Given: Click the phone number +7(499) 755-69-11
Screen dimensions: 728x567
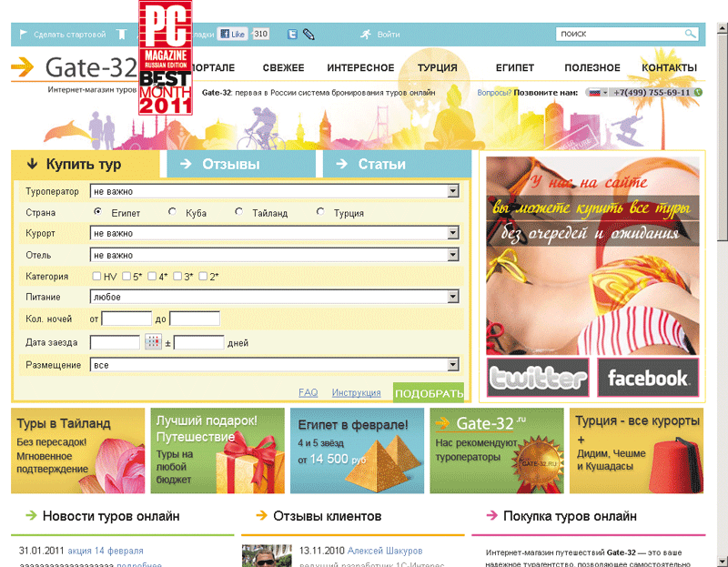Looking at the screenshot, I should click(652, 93).
